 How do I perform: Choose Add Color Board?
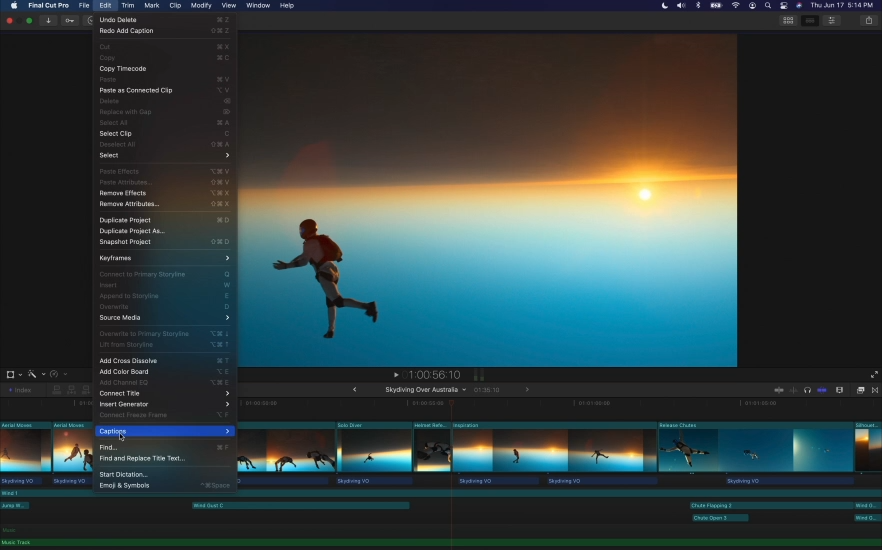coord(164,371)
